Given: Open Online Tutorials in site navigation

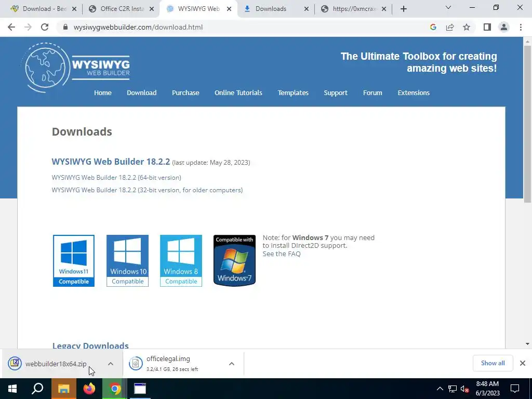Looking at the screenshot, I should coord(238,92).
